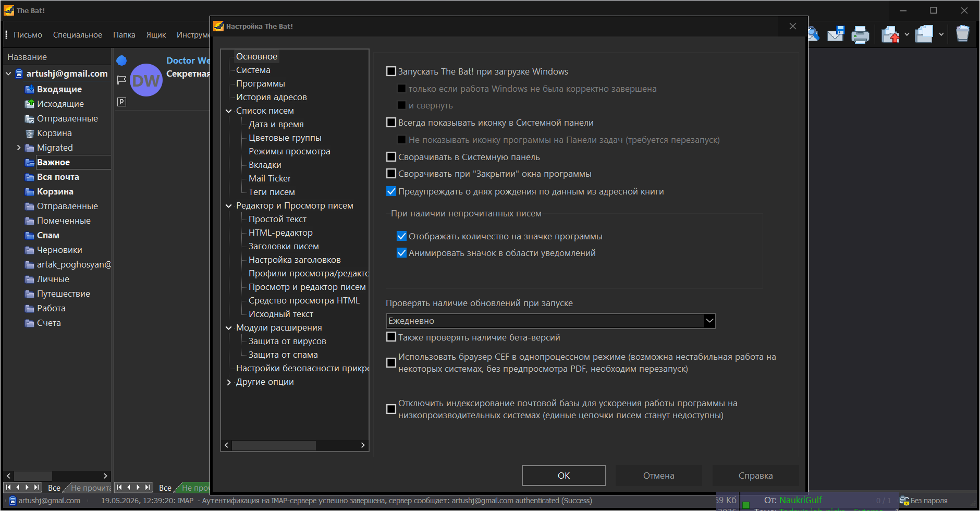Click the message search magnifier icon in toolbar
The width and height of the screenshot is (980, 511).
point(814,34)
